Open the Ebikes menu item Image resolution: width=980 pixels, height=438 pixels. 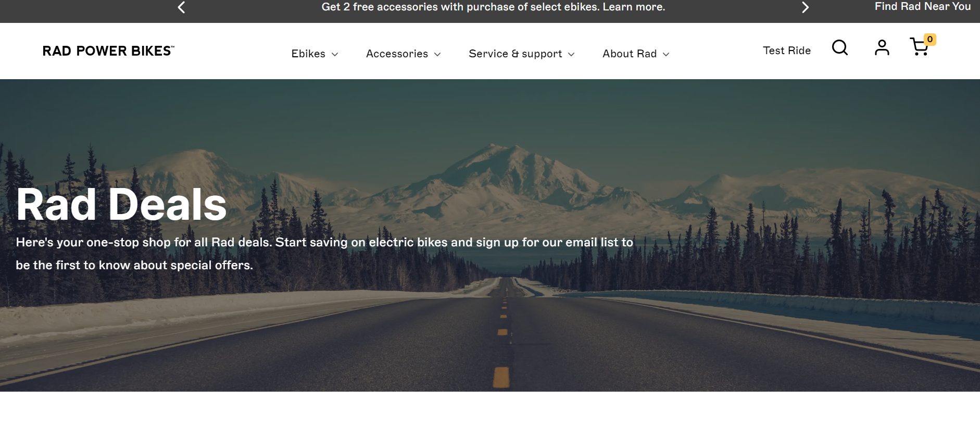[x=308, y=54]
